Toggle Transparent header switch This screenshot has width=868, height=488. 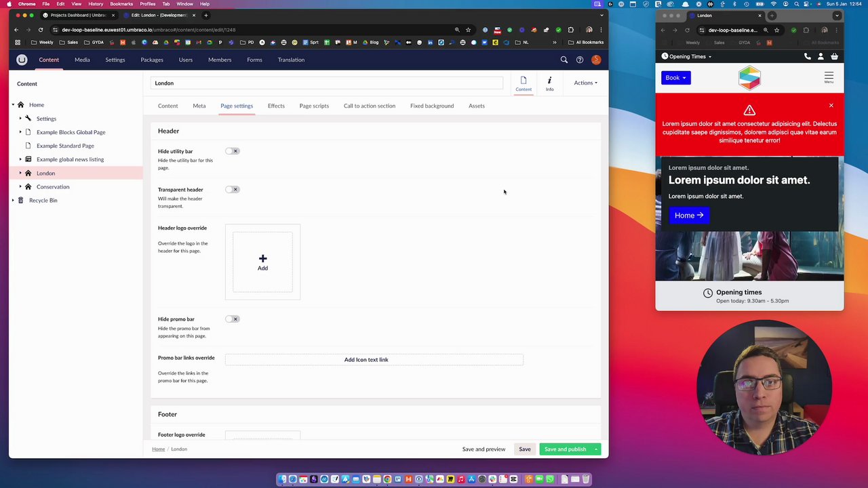[x=233, y=189]
